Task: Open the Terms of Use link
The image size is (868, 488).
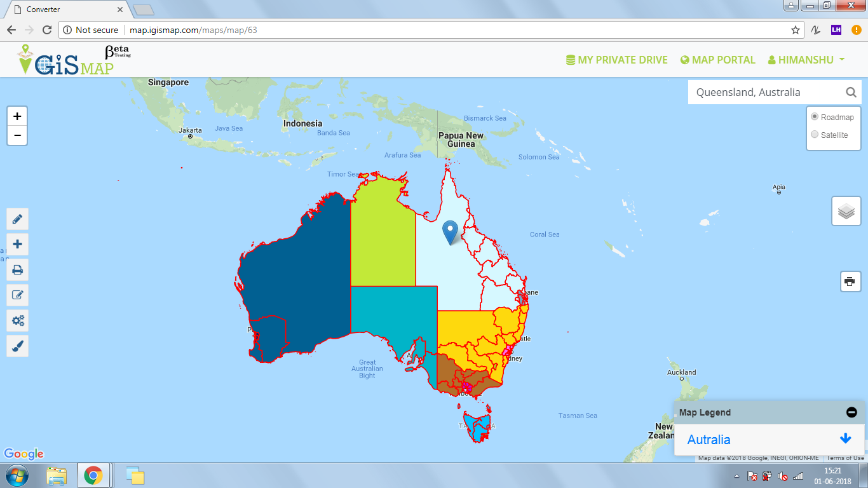Action: (x=845, y=458)
